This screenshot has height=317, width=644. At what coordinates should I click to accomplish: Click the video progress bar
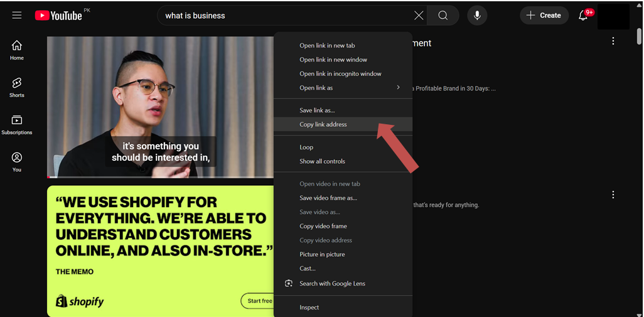point(160,177)
